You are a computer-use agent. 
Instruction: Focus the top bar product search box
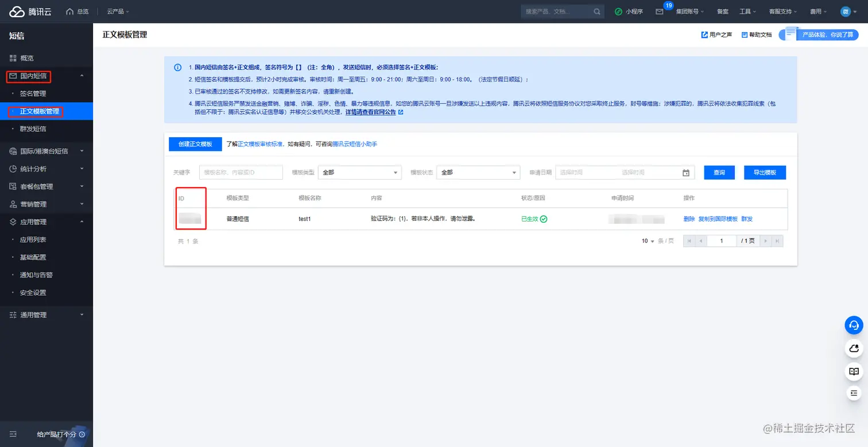click(x=556, y=11)
